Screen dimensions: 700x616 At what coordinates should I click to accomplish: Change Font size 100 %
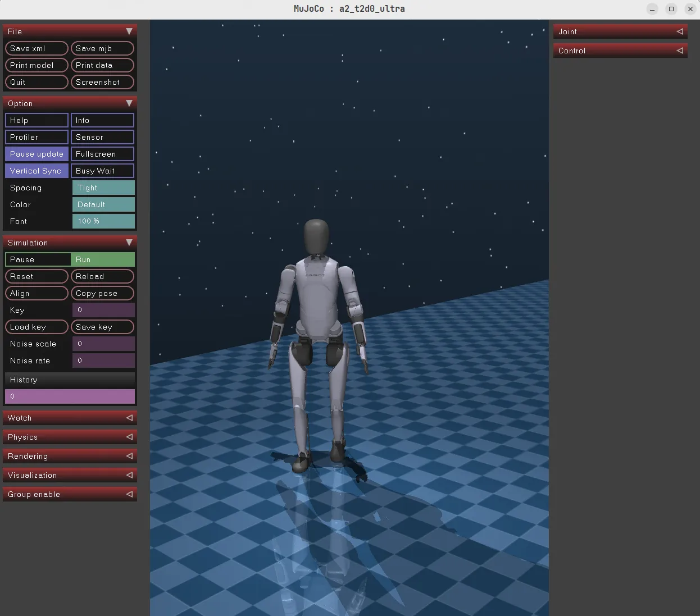click(x=103, y=221)
